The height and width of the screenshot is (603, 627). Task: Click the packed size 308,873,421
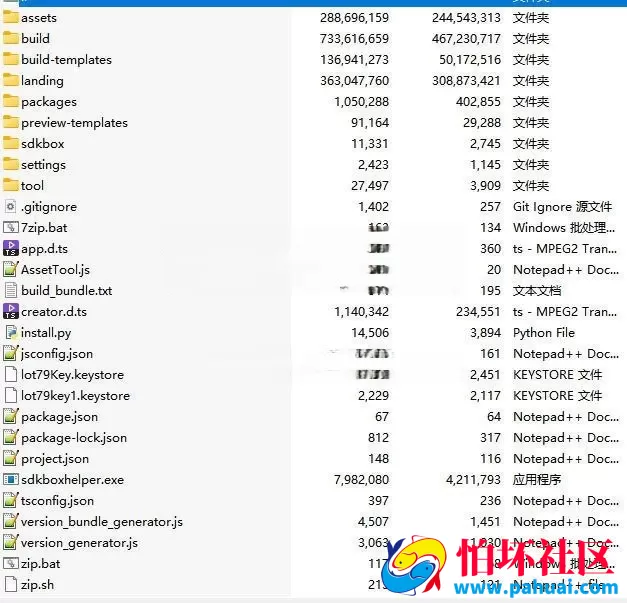[x=466, y=81]
